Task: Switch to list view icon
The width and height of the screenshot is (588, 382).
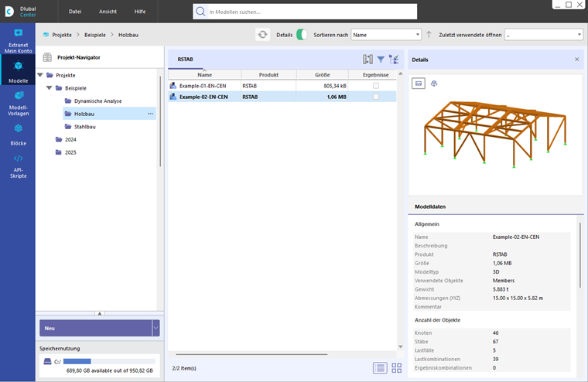Action: coord(380,368)
